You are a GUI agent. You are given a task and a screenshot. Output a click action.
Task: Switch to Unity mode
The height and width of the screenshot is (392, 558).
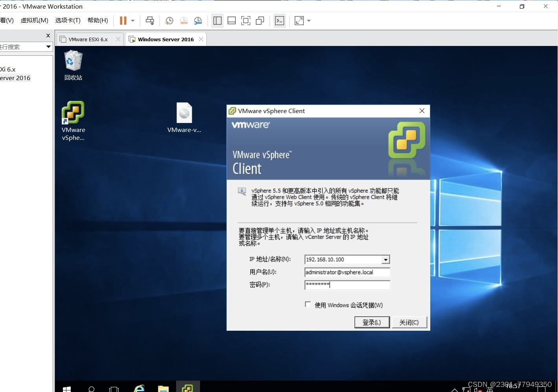[260, 20]
